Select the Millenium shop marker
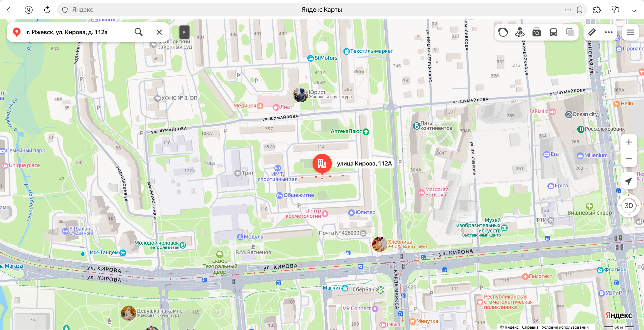 tap(580, 156)
